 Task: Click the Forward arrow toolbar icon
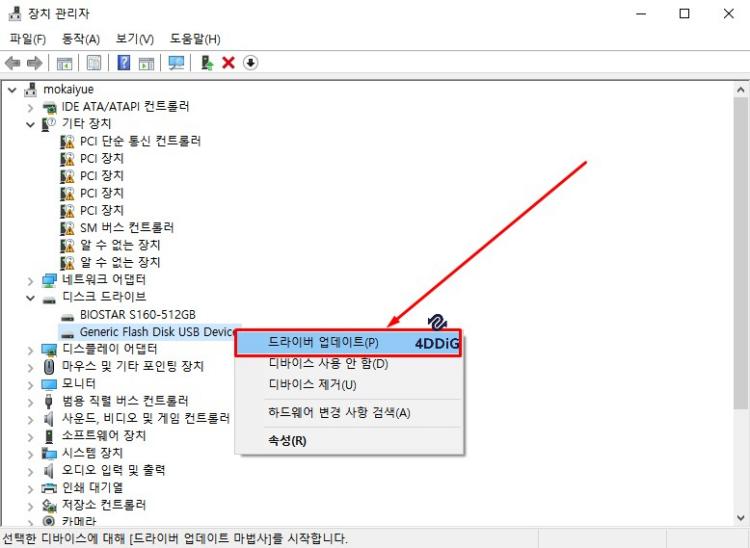click(34, 63)
